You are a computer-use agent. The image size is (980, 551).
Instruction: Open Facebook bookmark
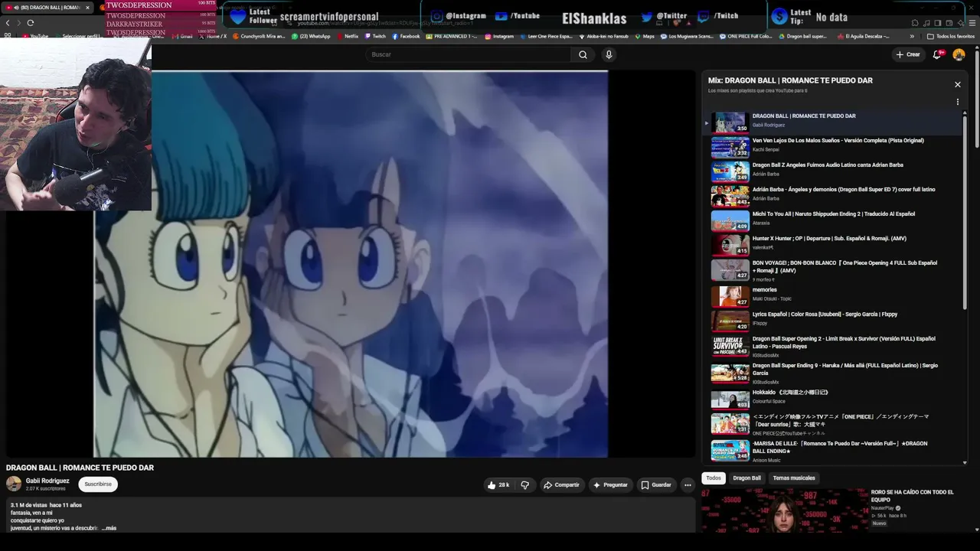tap(406, 36)
